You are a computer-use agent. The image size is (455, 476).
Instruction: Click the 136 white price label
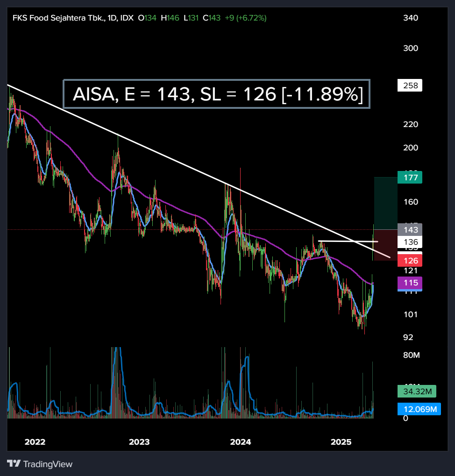[410, 242]
